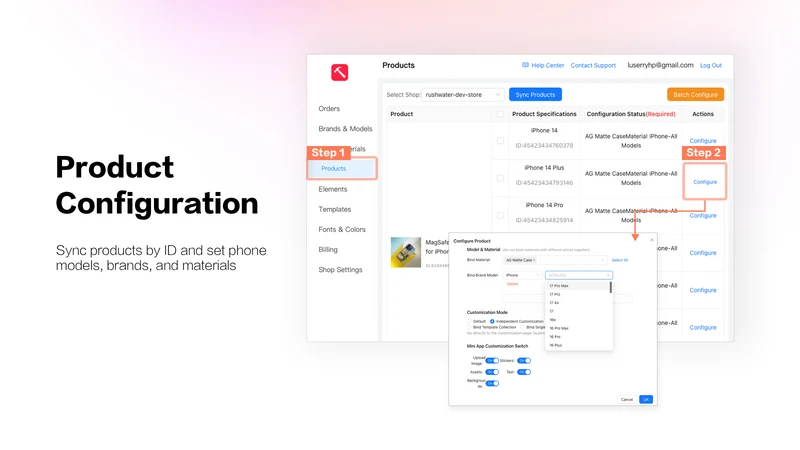
Task: Click Configure for the iPhone 14 row
Action: [x=703, y=141]
